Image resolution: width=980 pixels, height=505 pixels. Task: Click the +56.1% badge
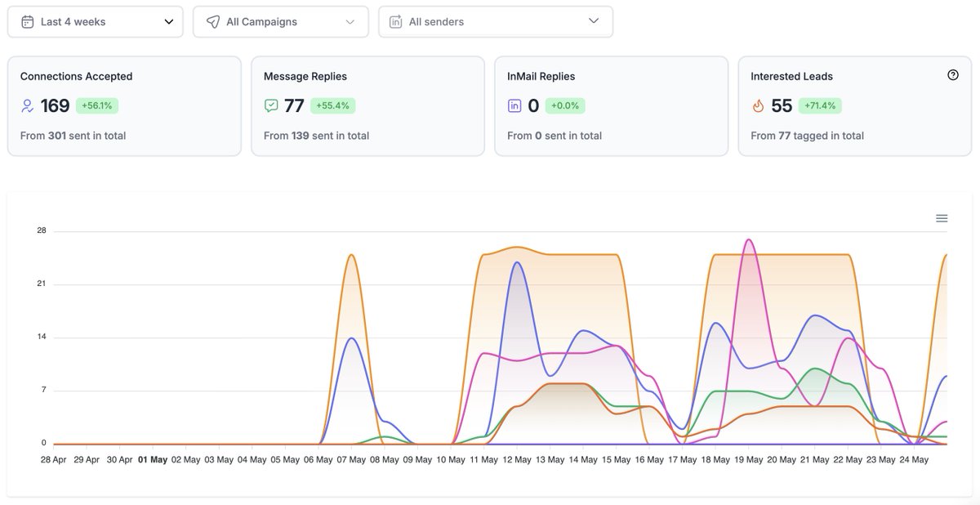tap(96, 105)
